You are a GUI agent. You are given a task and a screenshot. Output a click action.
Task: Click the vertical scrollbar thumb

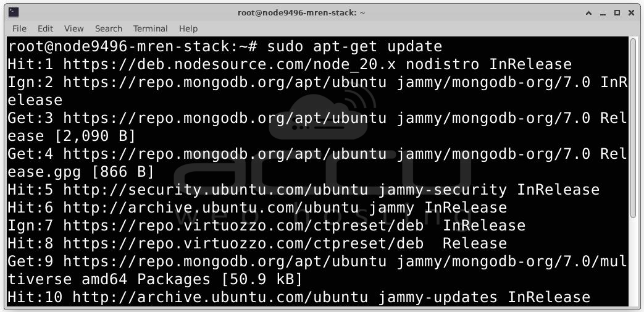pyautogui.click(x=634, y=129)
